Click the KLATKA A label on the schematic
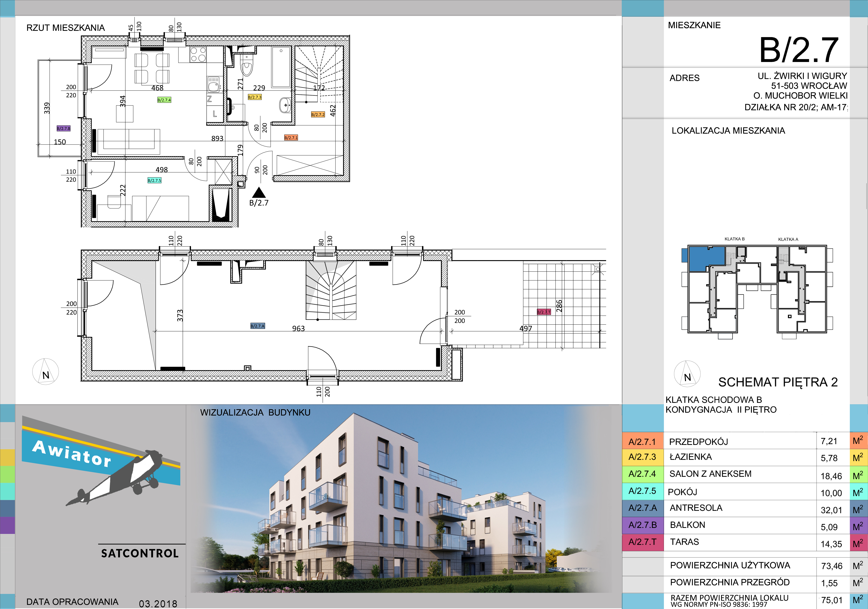The image size is (868, 609). coord(788,239)
